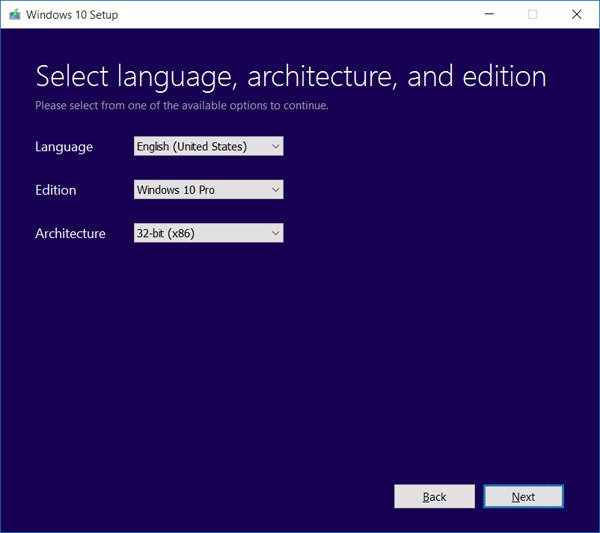Click the Language label text
The width and height of the screenshot is (600, 533).
(x=64, y=147)
